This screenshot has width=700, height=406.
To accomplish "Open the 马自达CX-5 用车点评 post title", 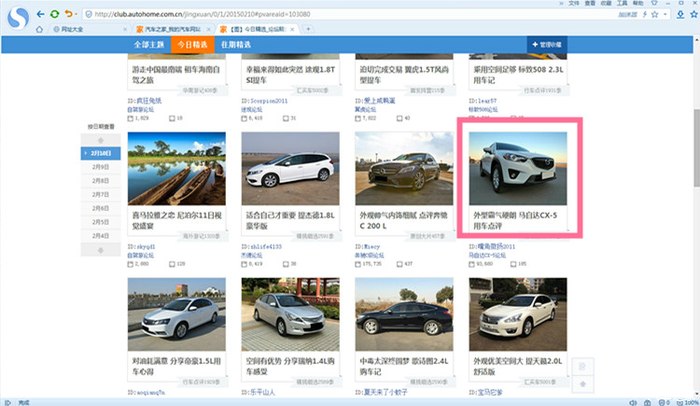I will 517,219.
